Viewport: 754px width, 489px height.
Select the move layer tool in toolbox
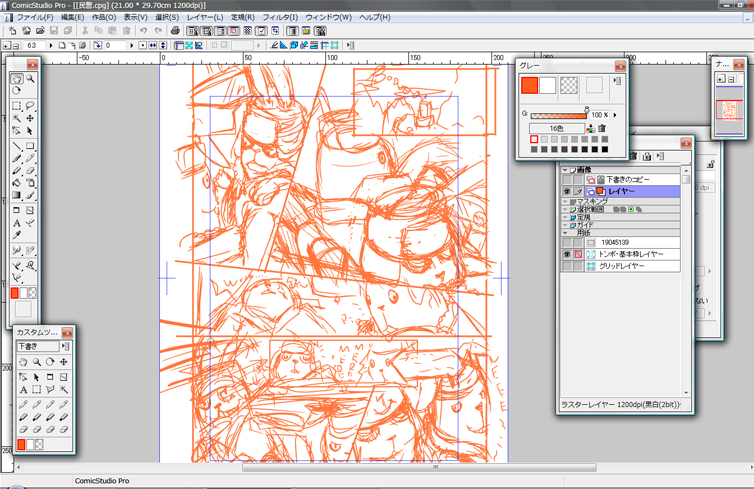(x=30, y=118)
